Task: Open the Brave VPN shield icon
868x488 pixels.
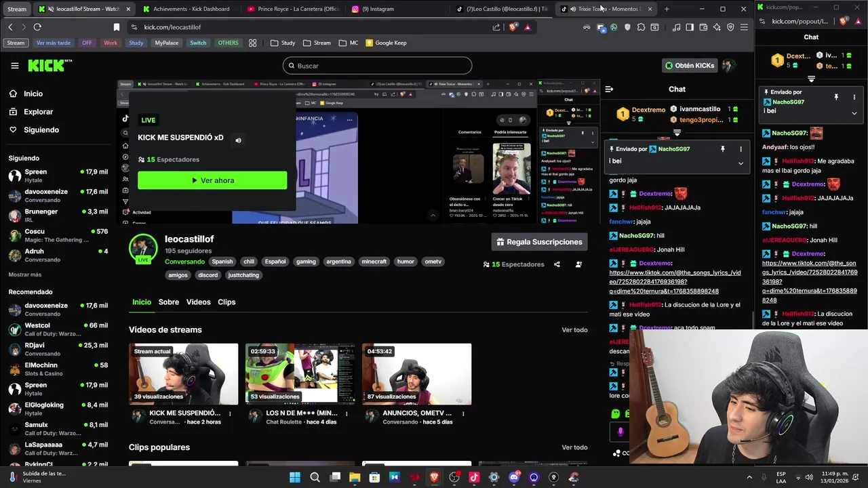Action: [x=730, y=27]
